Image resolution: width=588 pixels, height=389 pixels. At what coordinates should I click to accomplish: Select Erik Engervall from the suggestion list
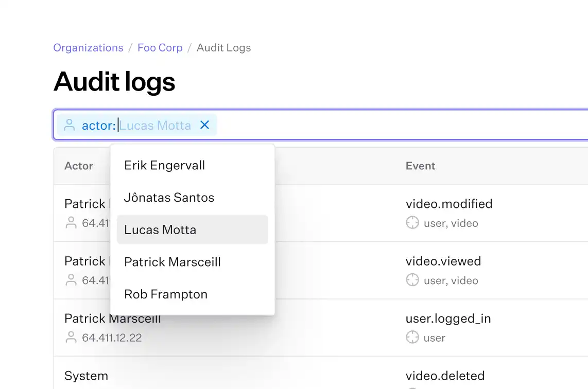tap(164, 165)
